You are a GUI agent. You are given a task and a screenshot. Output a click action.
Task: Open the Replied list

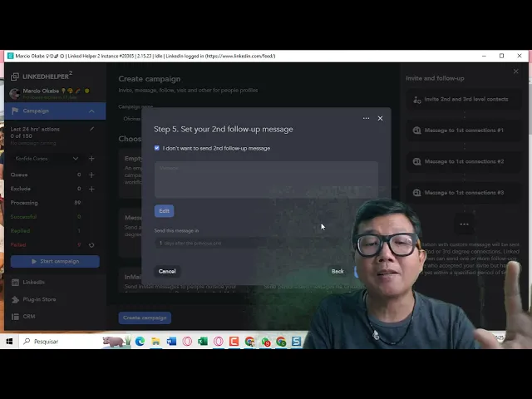tap(20, 231)
